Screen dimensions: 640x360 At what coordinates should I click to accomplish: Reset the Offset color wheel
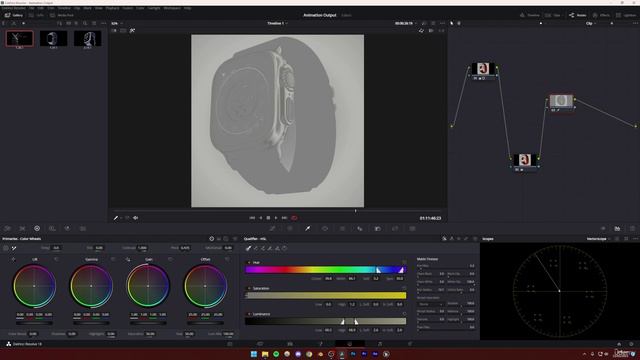tap(227, 259)
